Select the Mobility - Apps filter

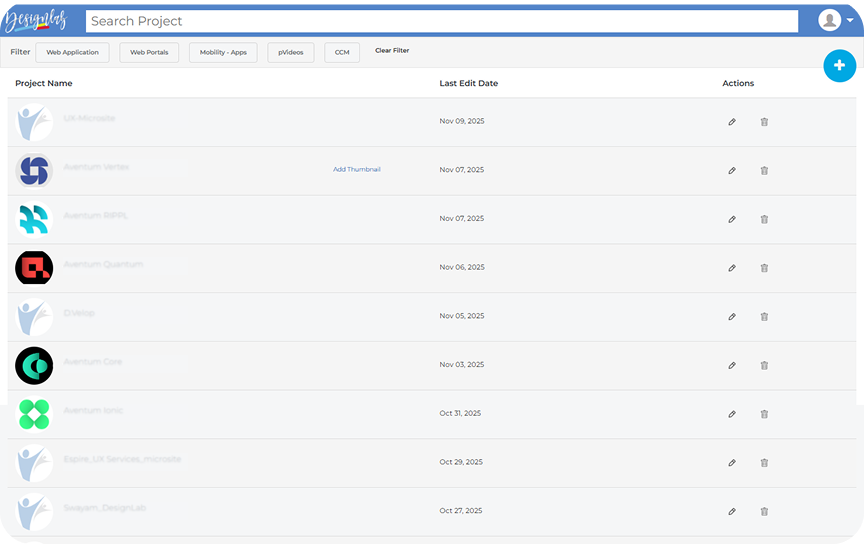pyautogui.click(x=223, y=52)
